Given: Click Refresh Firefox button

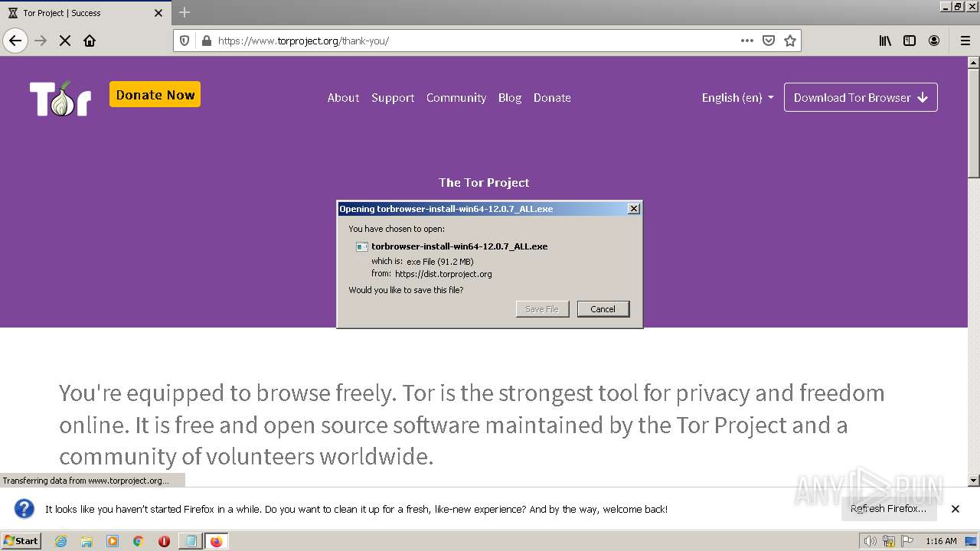Looking at the screenshot, I should point(888,509).
